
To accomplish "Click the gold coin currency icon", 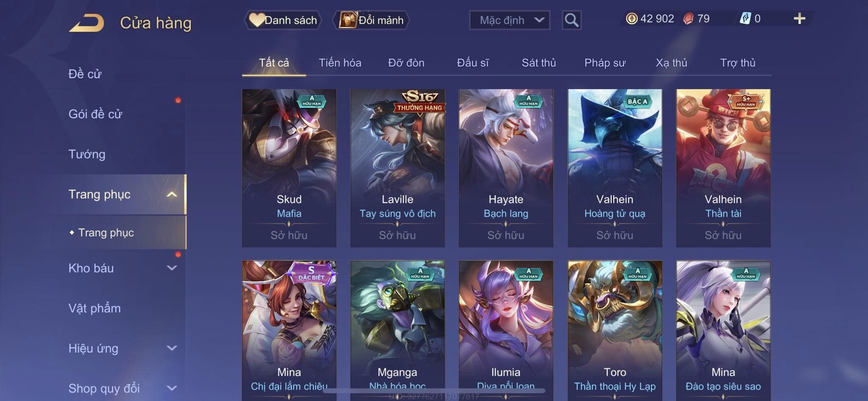I will 632,19.
